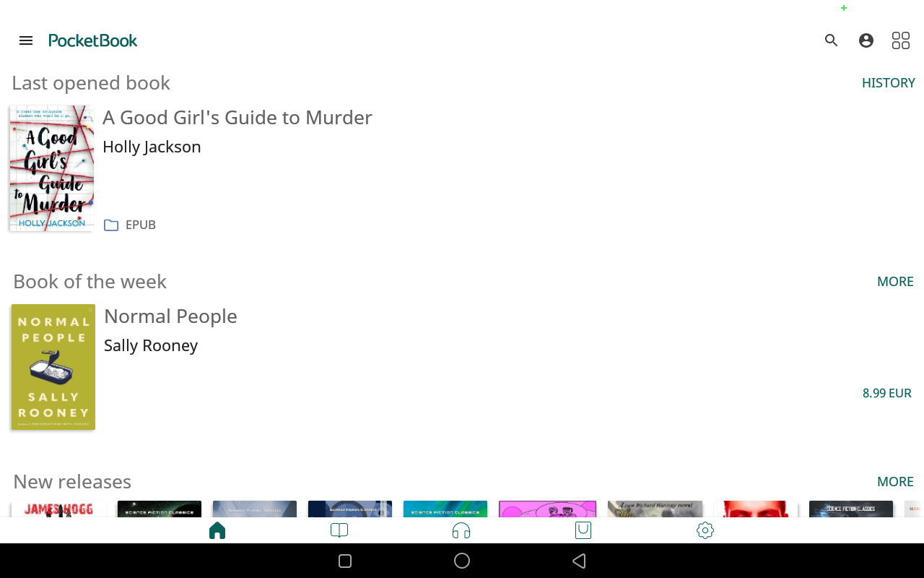Open the Audiobooks headphones tab

[x=461, y=531]
